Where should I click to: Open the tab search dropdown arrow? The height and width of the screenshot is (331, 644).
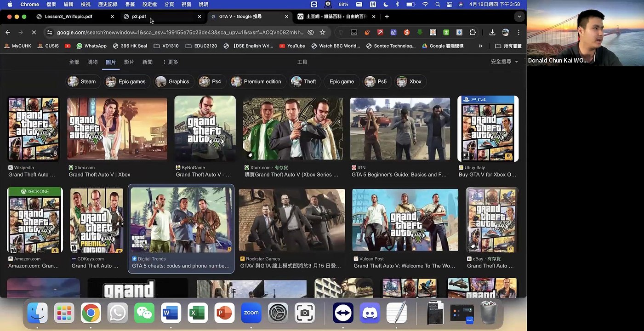coord(519,17)
